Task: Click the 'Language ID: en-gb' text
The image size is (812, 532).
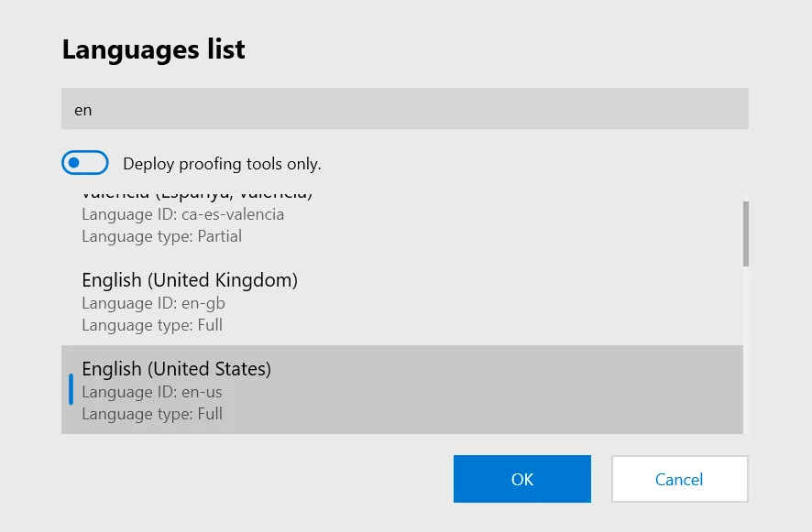Action: [153, 303]
